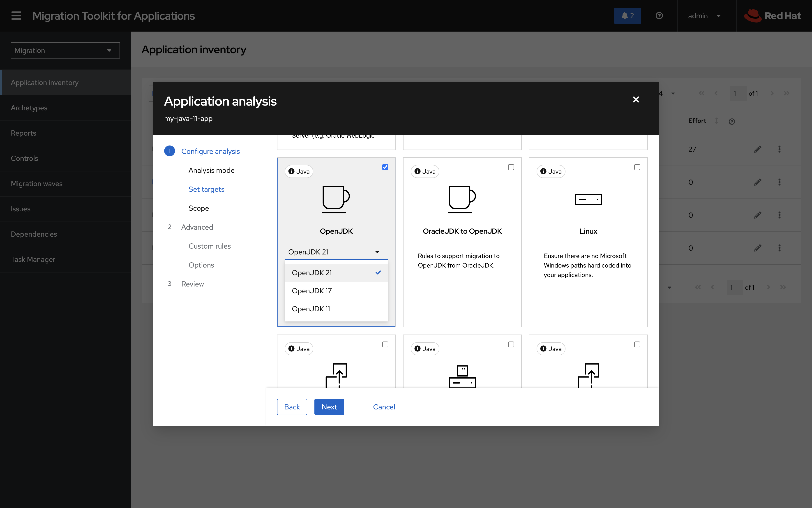Go to first page in top pagination

(701, 93)
